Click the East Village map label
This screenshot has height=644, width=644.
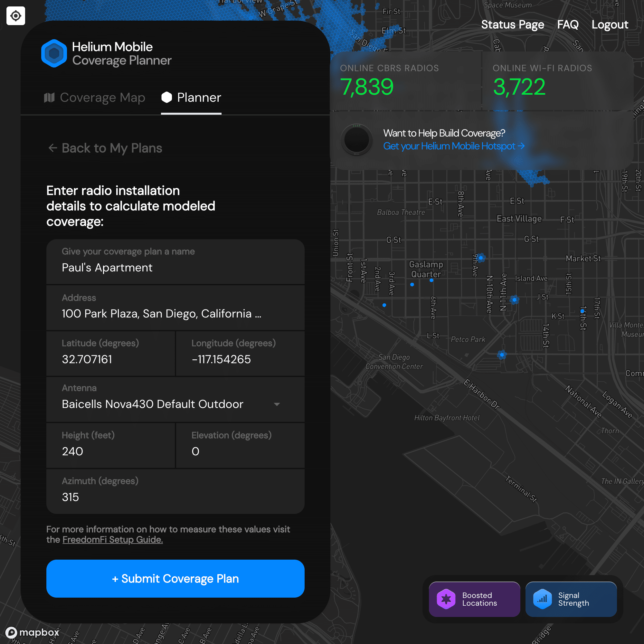(x=519, y=219)
